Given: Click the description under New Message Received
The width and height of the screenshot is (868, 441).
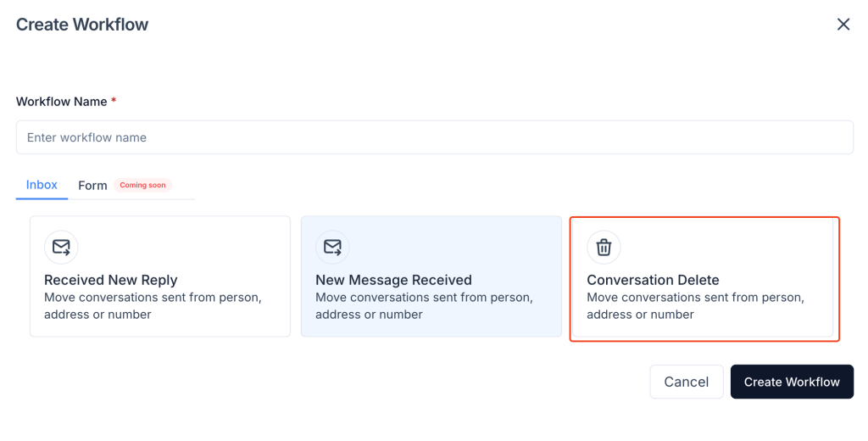Looking at the screenshot, I should [424, 306].
